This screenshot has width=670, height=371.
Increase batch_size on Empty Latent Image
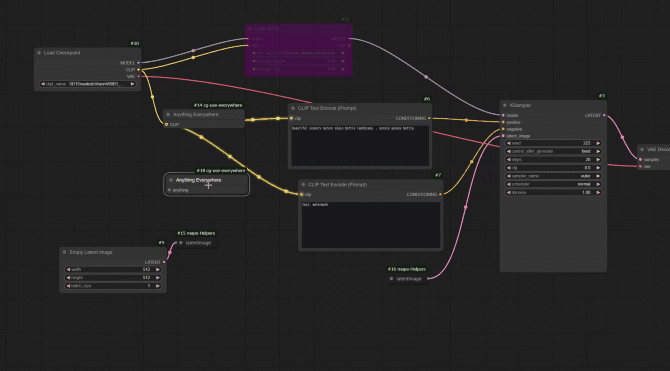tap(158, 286)
